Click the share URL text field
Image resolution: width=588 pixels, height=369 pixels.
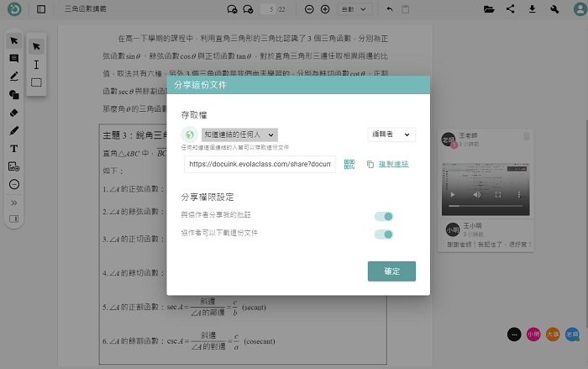pos(260,165)
